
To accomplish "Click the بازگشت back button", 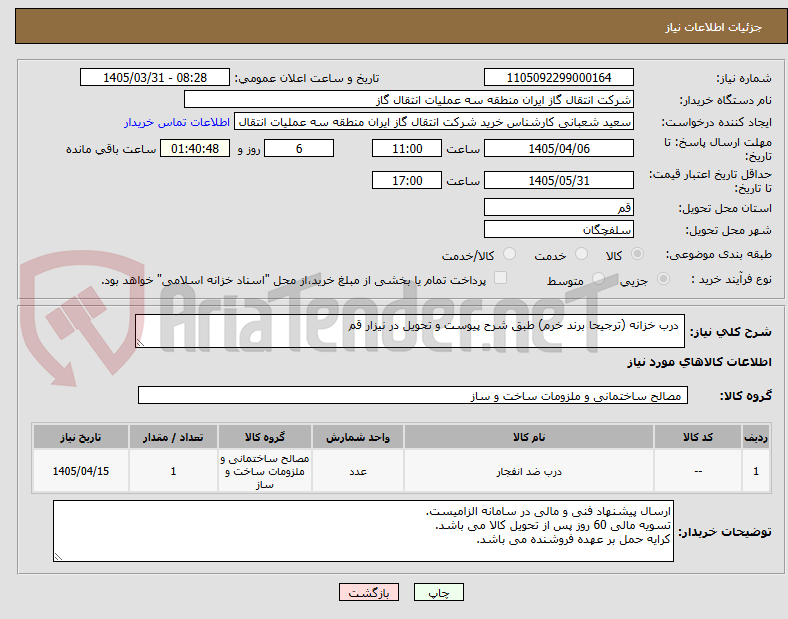I will coord(369,592).
